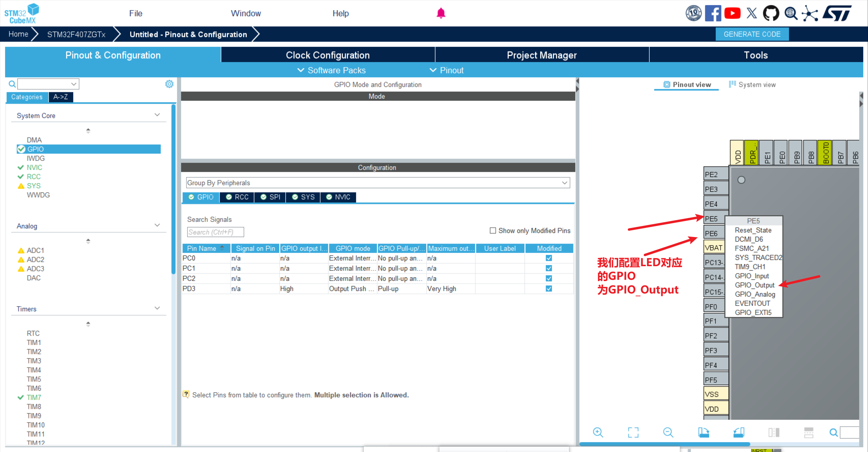Collapse the System Core category
868x452 pixels.
click(157, 115)
